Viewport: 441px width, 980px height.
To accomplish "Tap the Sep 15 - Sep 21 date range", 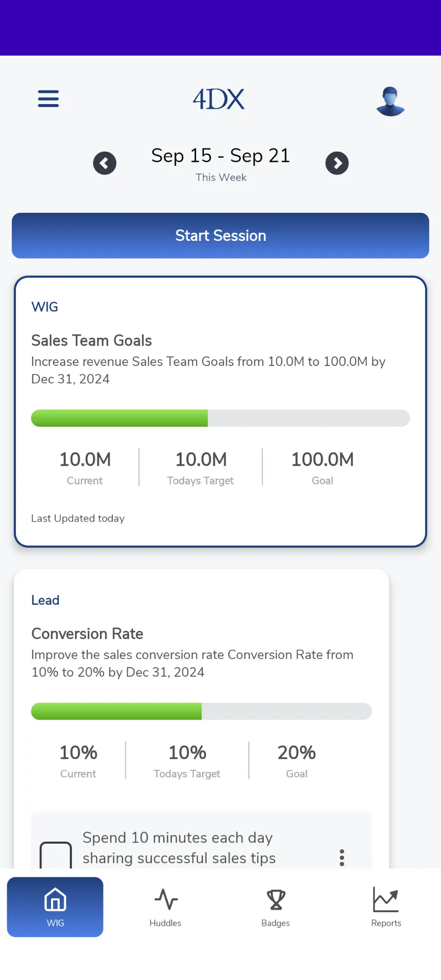I will 221,156.
